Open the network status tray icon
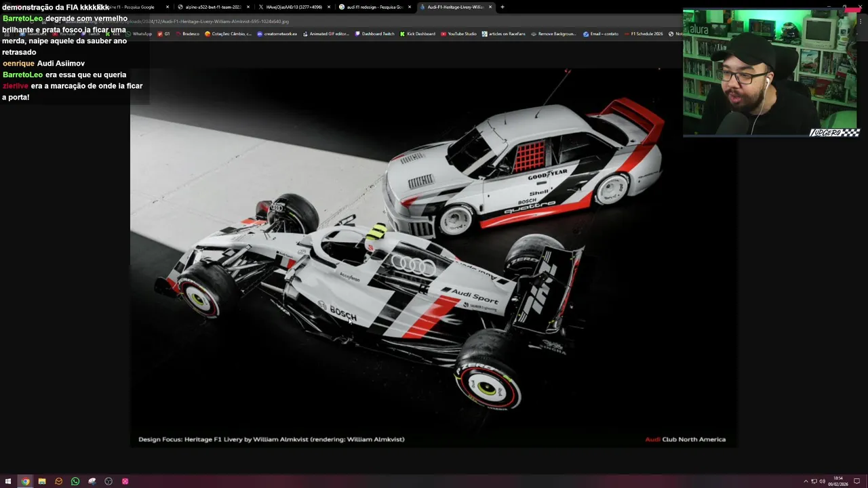Image resolution: width=868 pixels, height=488 pixels. (x=814, y=481)
